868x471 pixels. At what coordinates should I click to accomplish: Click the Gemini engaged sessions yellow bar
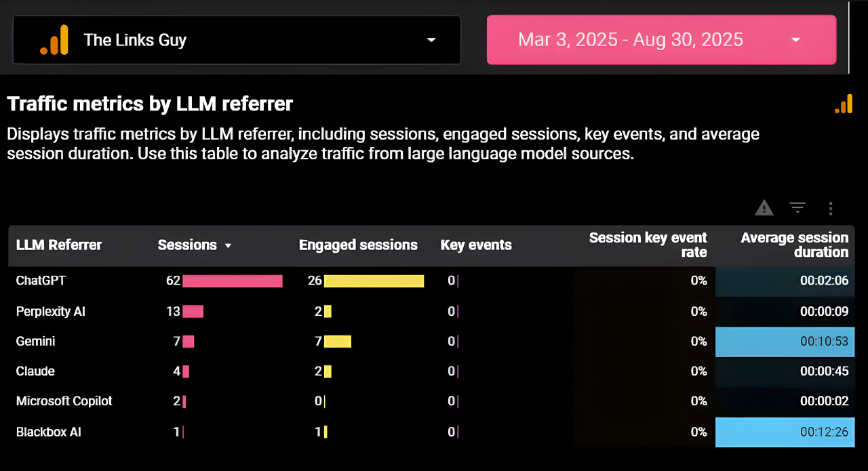(337, 342)
